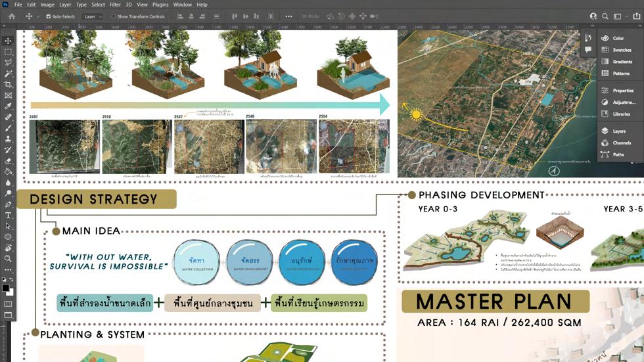
Task: Select the Magic Wand tool
Action: (8, 74)
